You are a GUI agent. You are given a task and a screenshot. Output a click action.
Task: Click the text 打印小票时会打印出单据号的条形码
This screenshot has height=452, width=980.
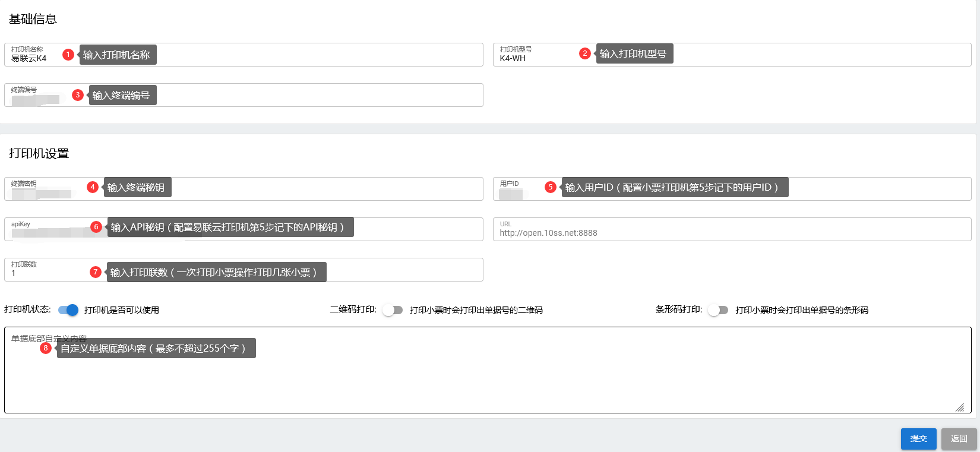click(x=802, y=310)
